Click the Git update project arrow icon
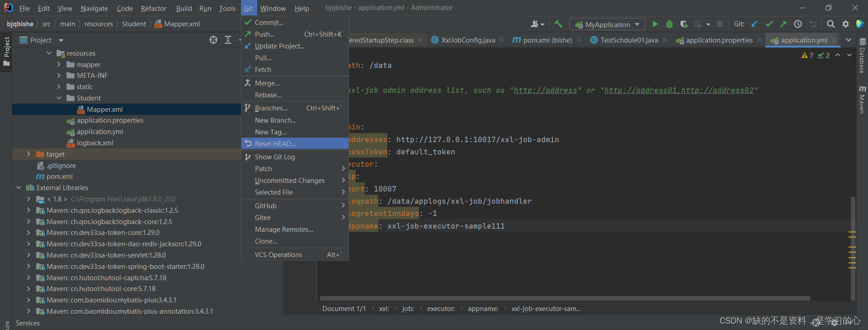The height and width of the screenshot is (330, 868). click(754, 24)
